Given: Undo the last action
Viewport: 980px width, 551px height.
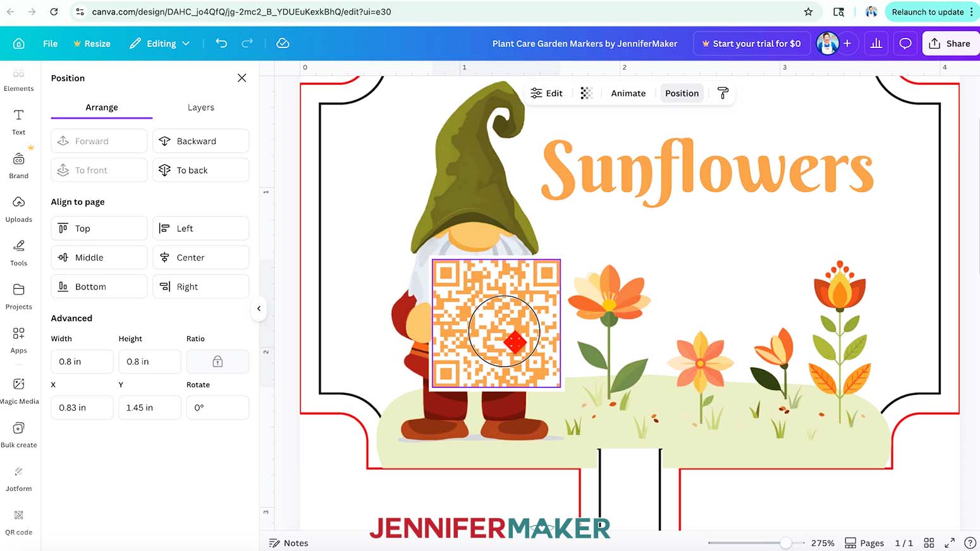Looking at the screenshot, I should point(221,43).
